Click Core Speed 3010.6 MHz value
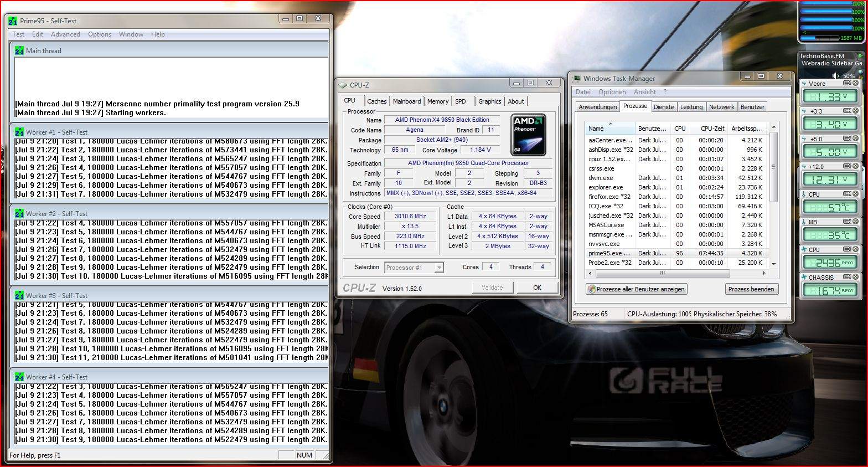Viewport: 868px width, 467px height. point(410,217)
